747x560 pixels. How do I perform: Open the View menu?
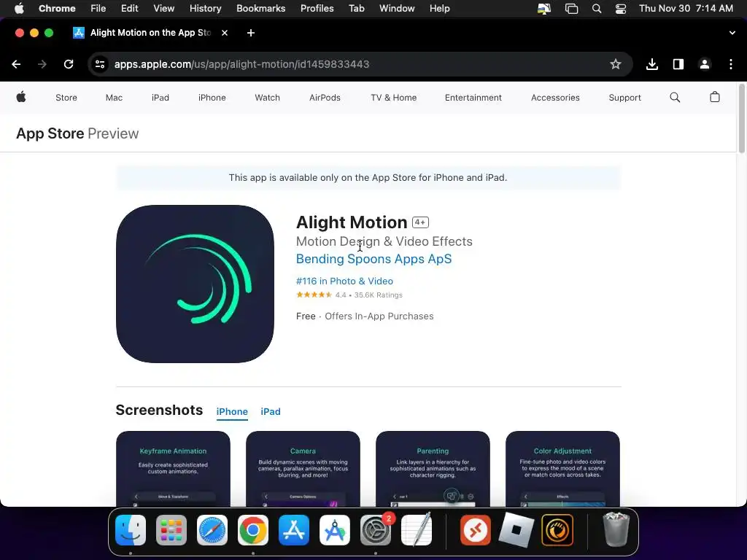(x=164, y=9)
